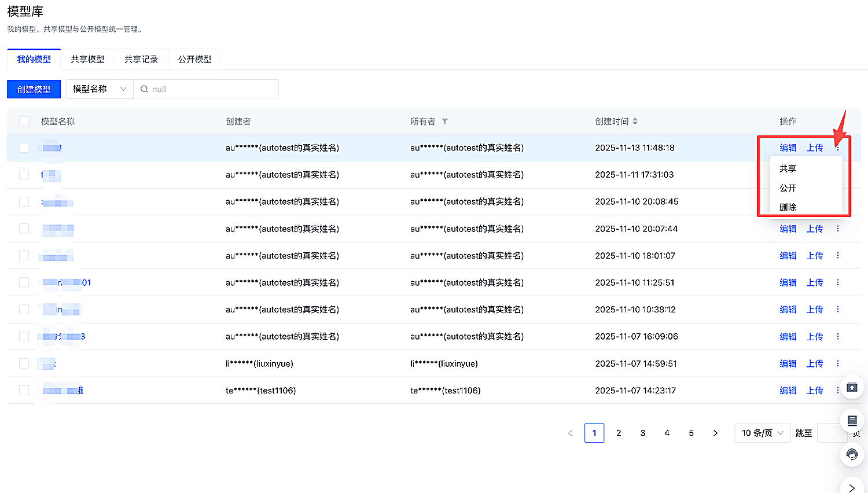The width and height of the screenshot is (868, 493).
Task: Go to previous page arrow
Action: (570, 433)
